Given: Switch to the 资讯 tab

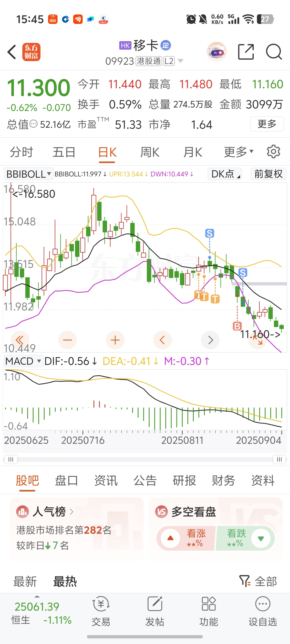Looking at the screenshot, I should [x=106, y=480].
